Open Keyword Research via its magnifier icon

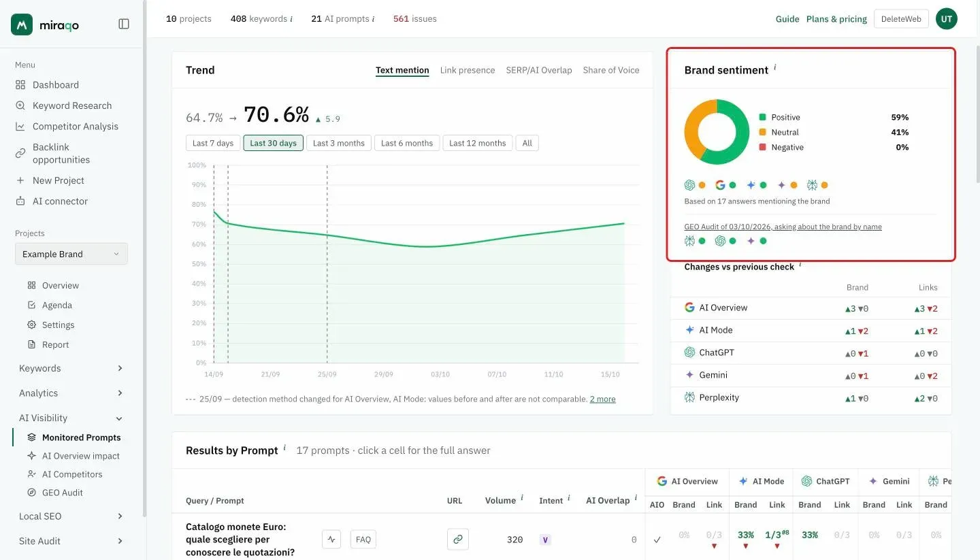click(x=20, y=105)
